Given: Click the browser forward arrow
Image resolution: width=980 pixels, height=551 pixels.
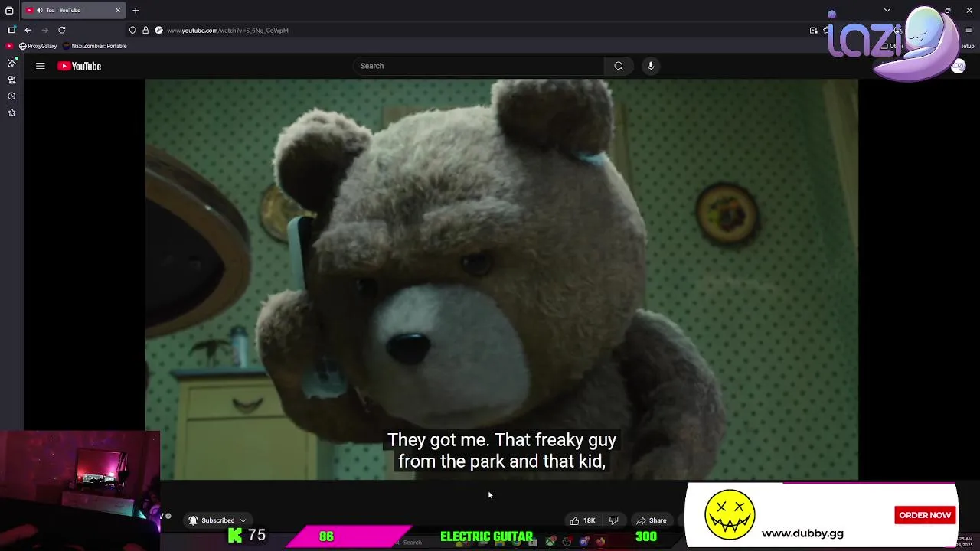Looking at the screenshot, I should (x=45, y=30).
